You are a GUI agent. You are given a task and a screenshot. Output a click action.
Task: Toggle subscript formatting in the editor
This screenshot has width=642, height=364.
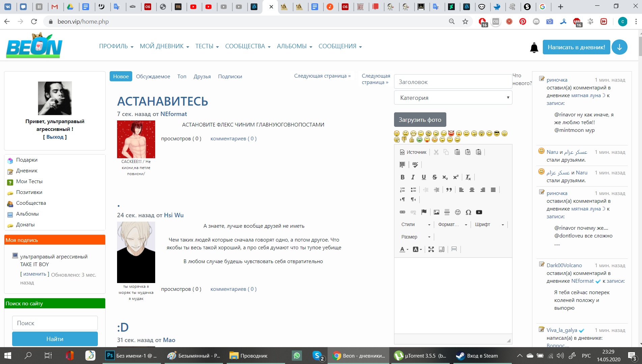[445, 177]
